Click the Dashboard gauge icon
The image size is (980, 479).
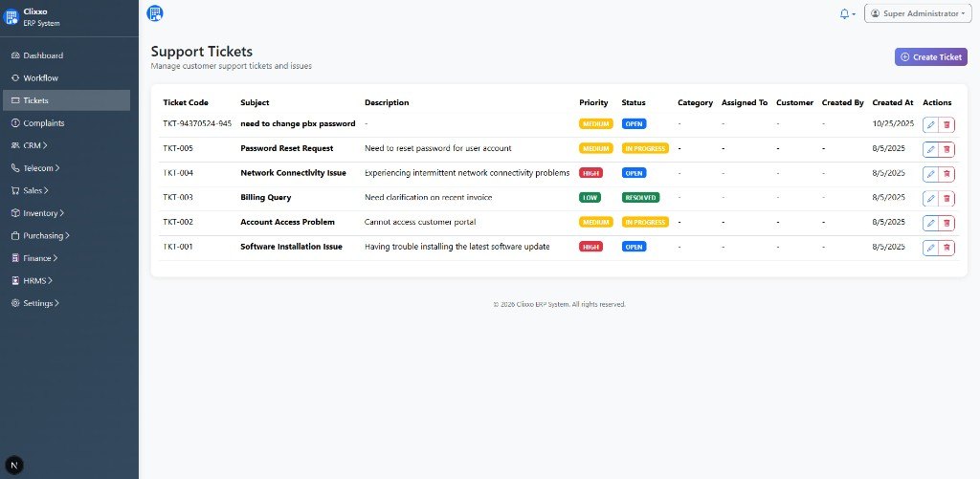[x=15, y=55]
